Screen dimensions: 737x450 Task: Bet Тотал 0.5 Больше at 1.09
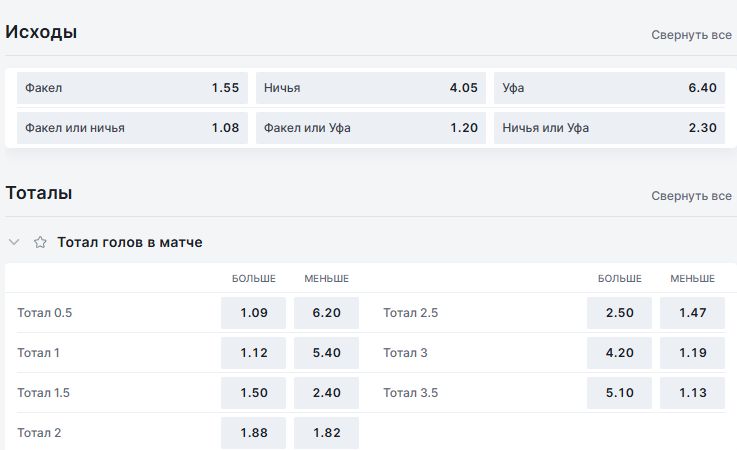click(253, 313)
